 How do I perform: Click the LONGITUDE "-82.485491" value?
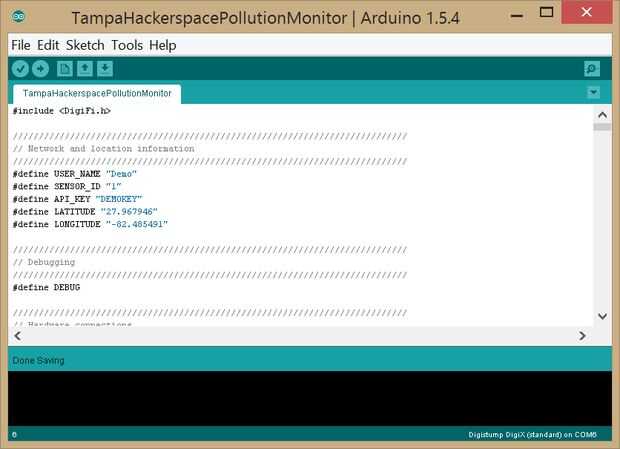point(137,224)
